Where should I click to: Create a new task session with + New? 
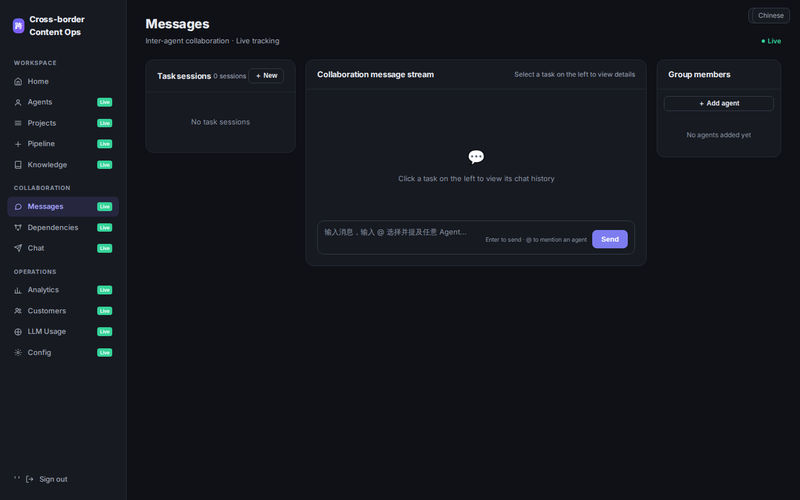266,76
